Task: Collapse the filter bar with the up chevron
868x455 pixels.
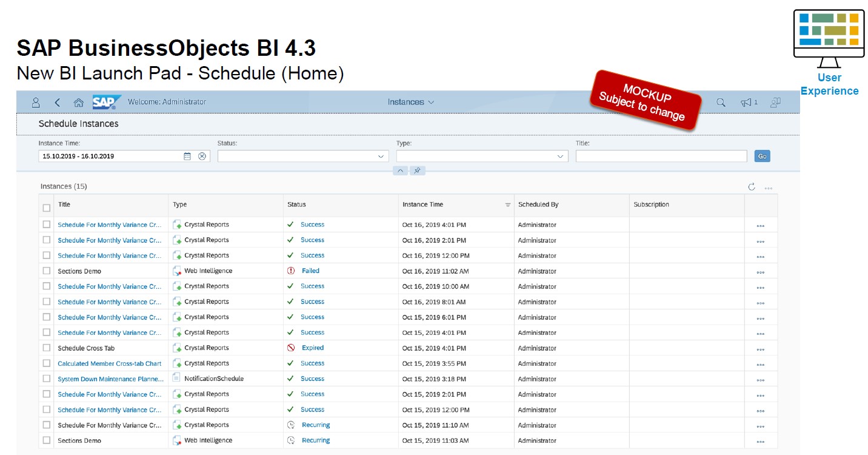Action: coord(400,170)
